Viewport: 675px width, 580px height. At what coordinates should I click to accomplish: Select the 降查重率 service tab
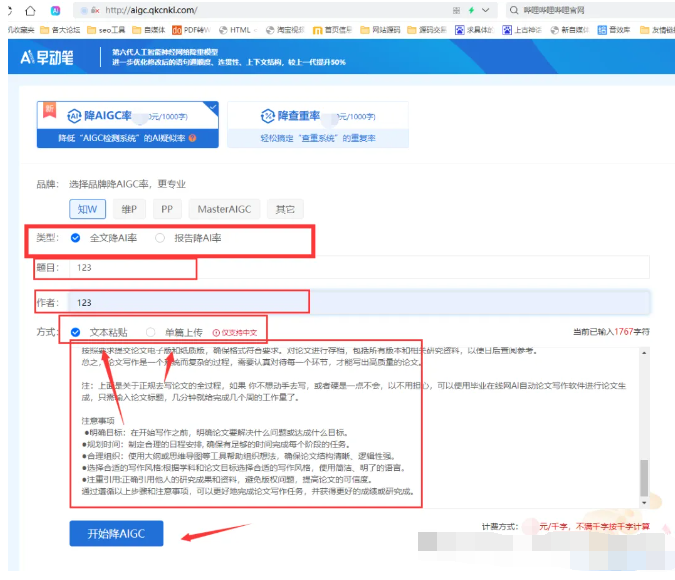tap(318, 124)
